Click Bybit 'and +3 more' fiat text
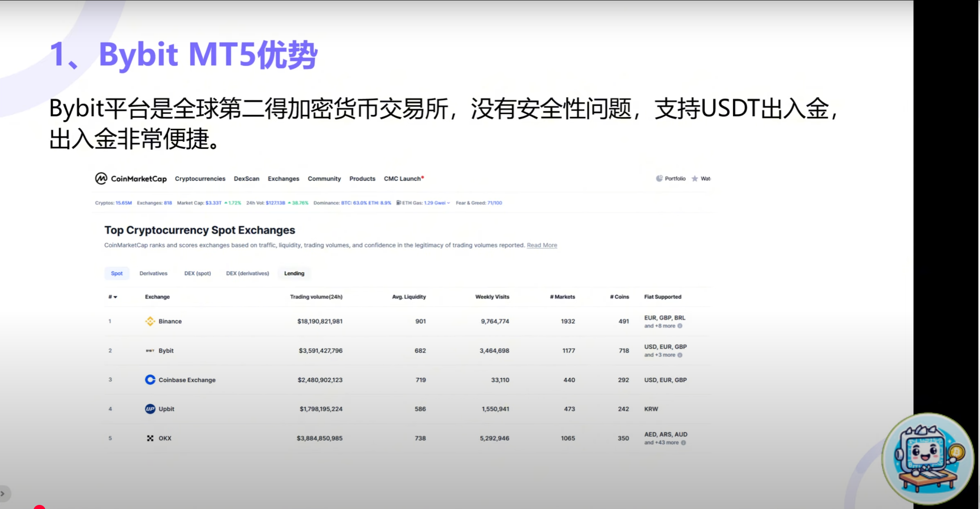This screenshot has height=509, width=980. pos(660,355)
